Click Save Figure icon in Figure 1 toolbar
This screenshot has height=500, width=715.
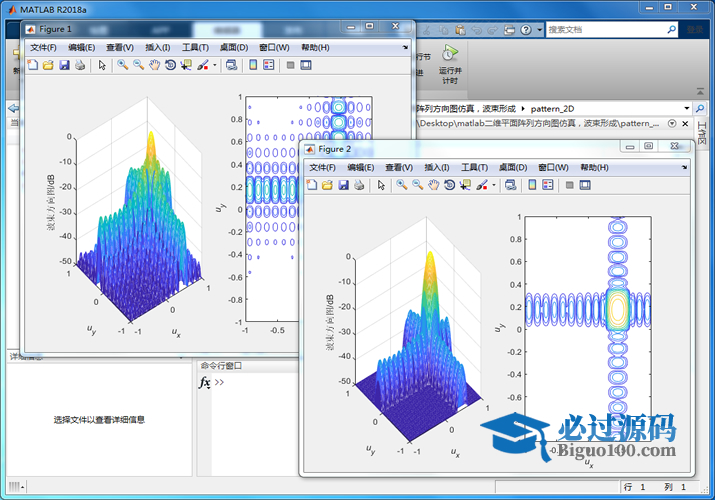tap(64, 65)
